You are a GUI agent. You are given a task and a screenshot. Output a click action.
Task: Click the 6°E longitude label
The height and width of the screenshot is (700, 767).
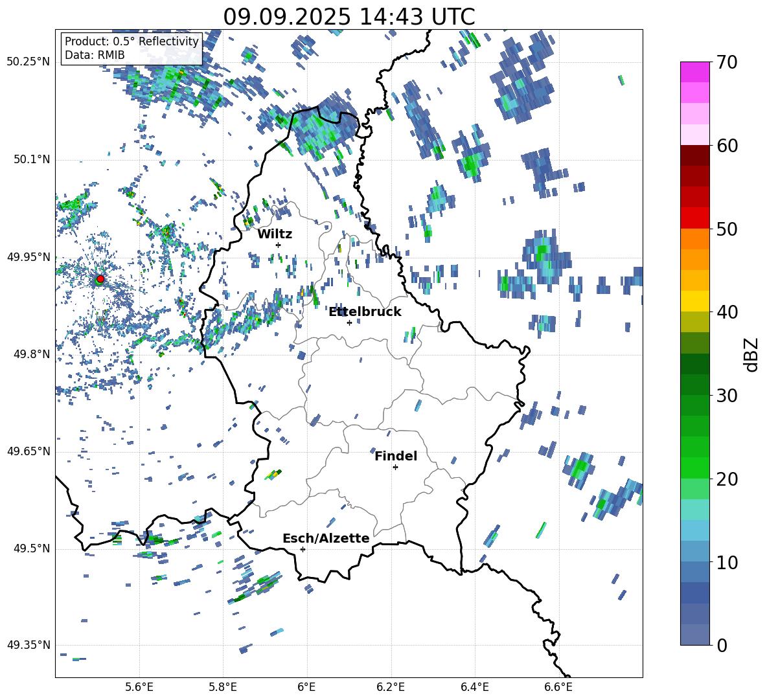tap(306, 687)
